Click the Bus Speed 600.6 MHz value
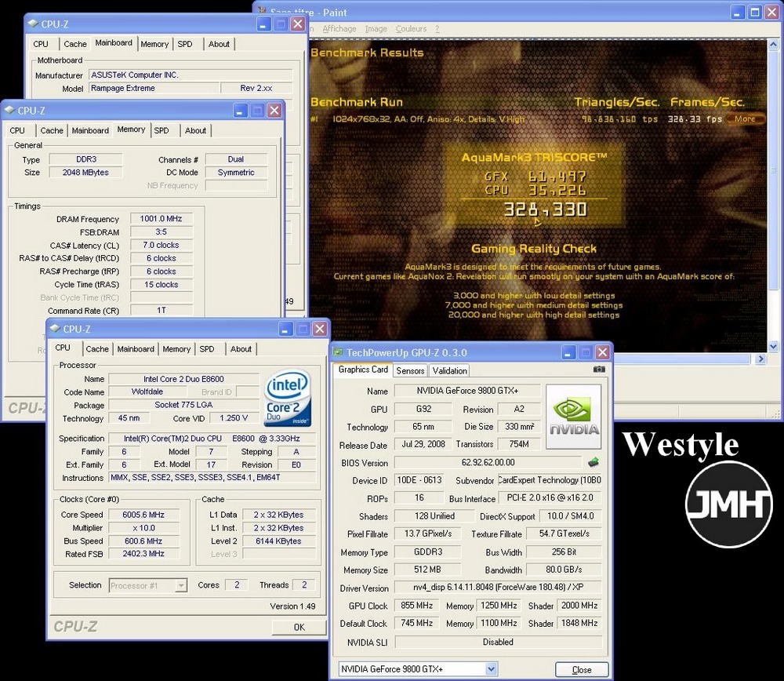This screenshot has width=784, height=681. click(143, 541)
